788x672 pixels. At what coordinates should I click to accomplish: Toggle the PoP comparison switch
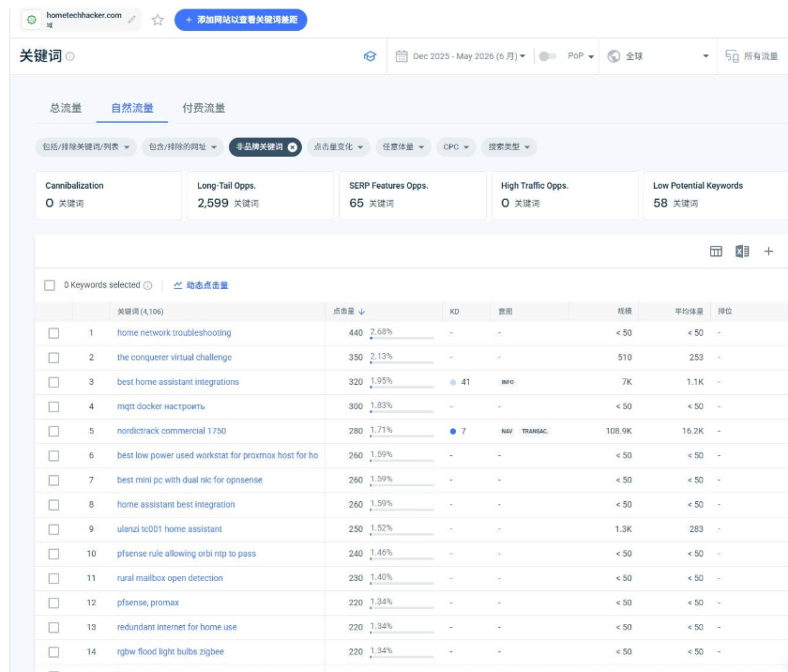click(x=547, y=56)
